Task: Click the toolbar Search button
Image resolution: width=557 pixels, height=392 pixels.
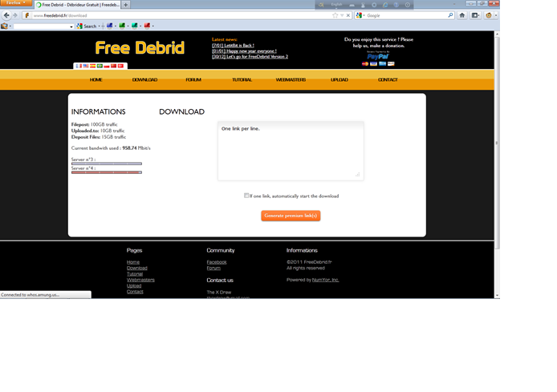Action: pos(87,26)
